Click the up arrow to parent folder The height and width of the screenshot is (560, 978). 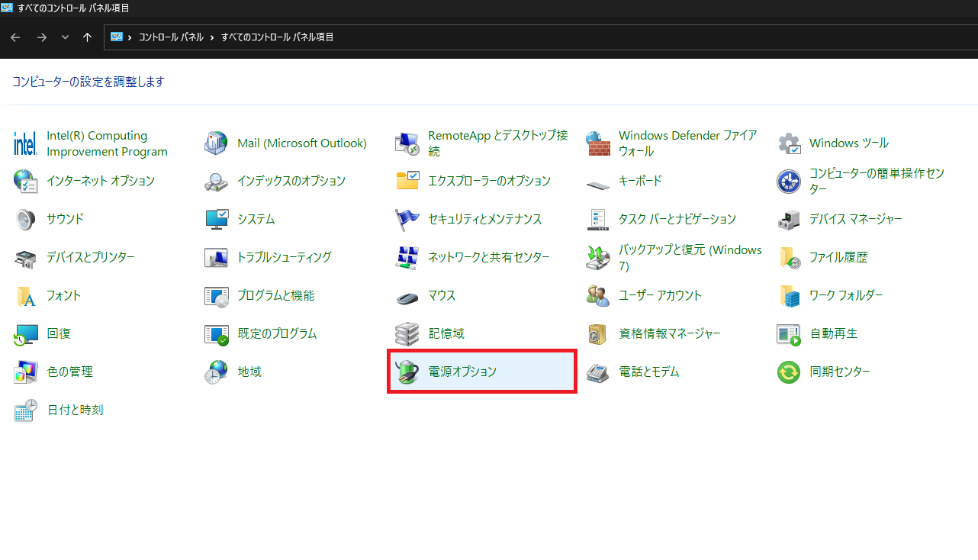point(88,37)
